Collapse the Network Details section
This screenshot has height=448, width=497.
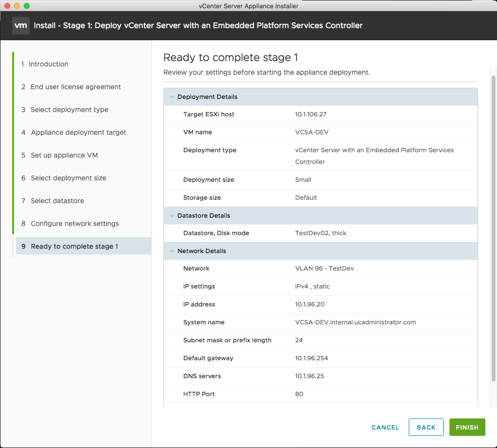(x=172, y=251)
